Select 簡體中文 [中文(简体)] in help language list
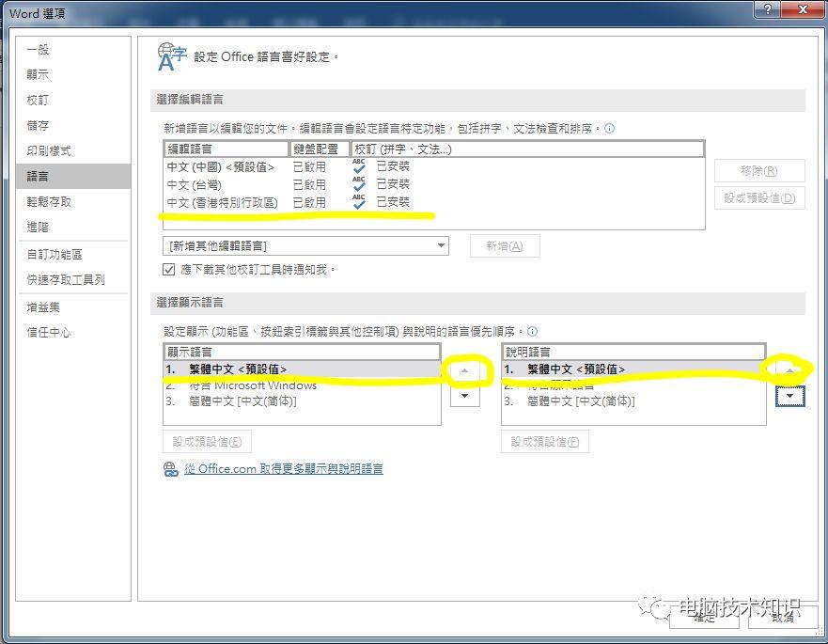 pyautogui.click(x=633, y=401)
